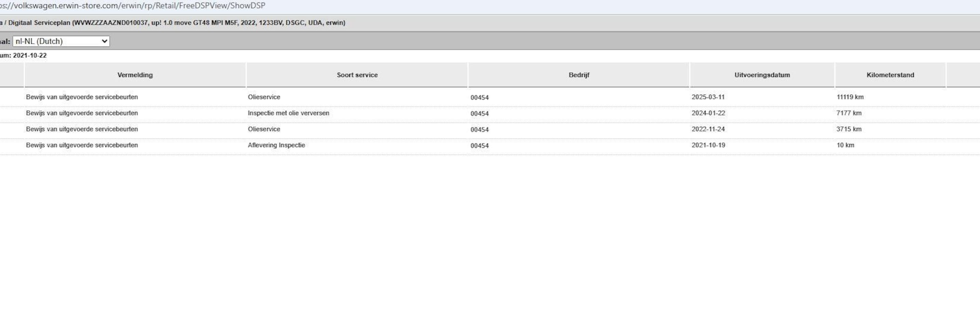Click the Bedrijf column header

pos(579,75)
